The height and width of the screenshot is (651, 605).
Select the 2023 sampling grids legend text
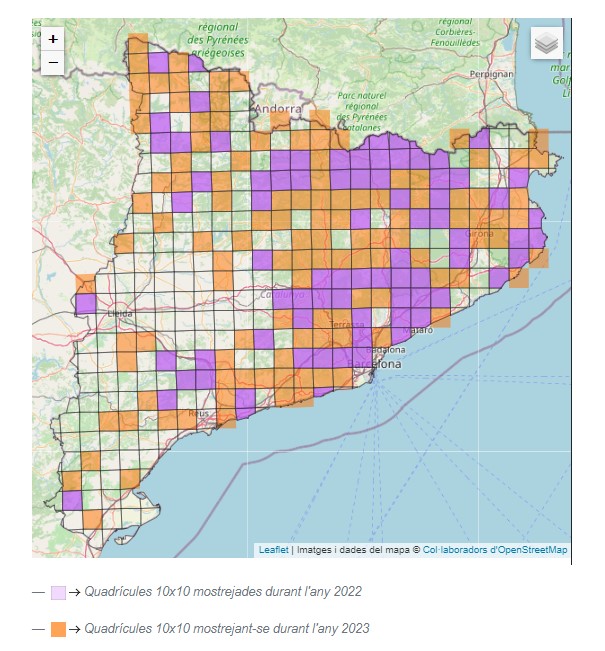click(227, 629)
